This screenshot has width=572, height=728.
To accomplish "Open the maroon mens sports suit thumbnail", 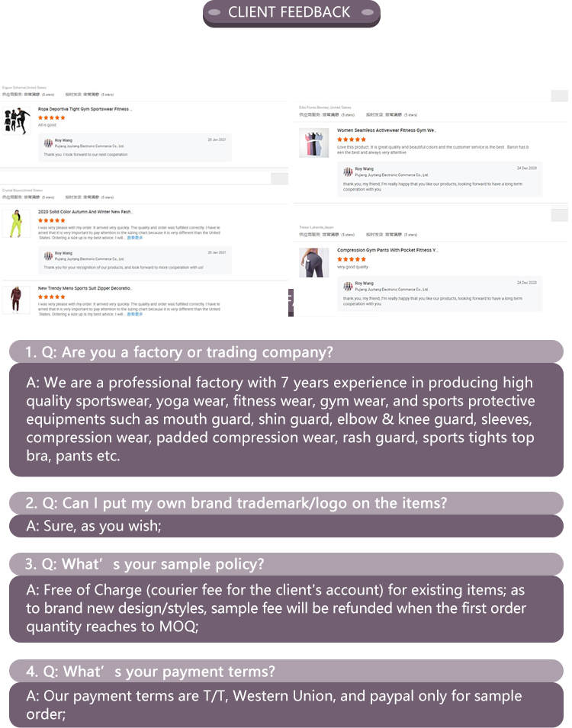I will coord(16,300).
